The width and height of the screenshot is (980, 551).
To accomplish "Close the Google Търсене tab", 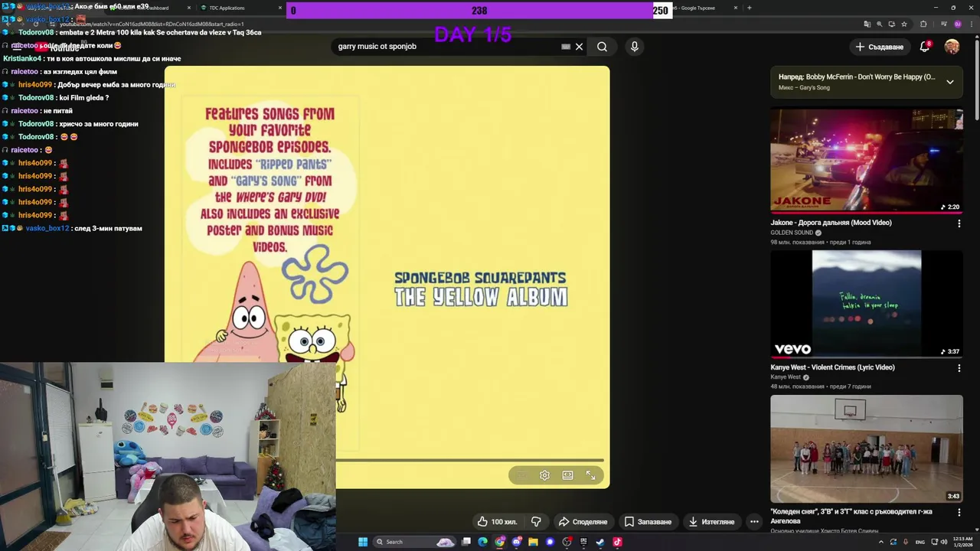I will pyautogui.click(x=736, y=8).
